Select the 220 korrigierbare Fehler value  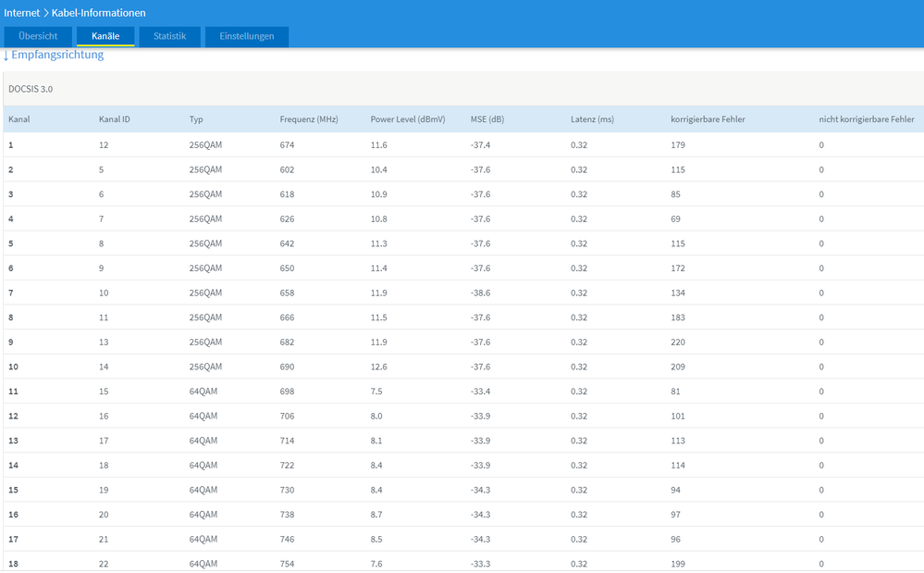[x=678, y=343]
